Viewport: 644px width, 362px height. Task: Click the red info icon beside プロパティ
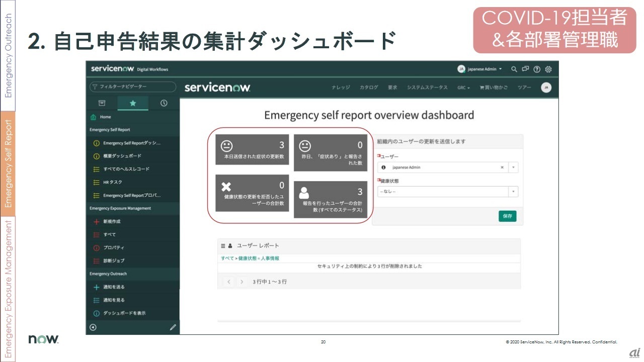(x=97, y=248)
